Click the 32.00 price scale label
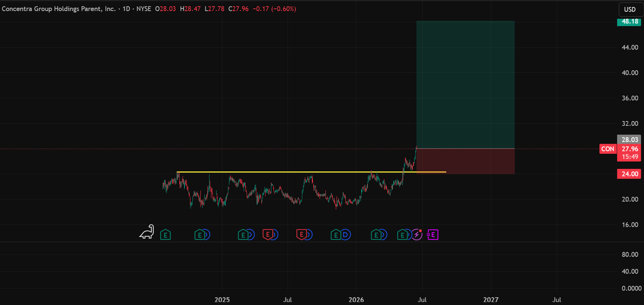644x305 pixels. pyautogui.click(x=630, y=123)
